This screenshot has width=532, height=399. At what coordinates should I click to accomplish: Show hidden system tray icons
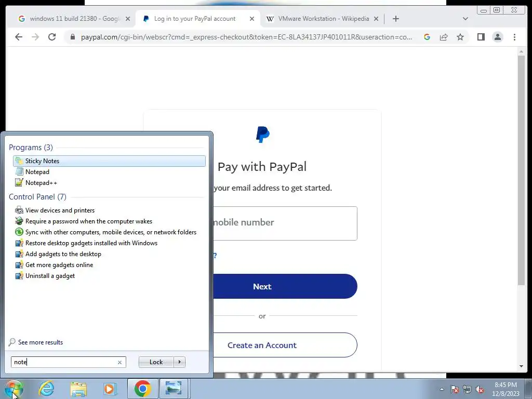[x=442, y=389]
